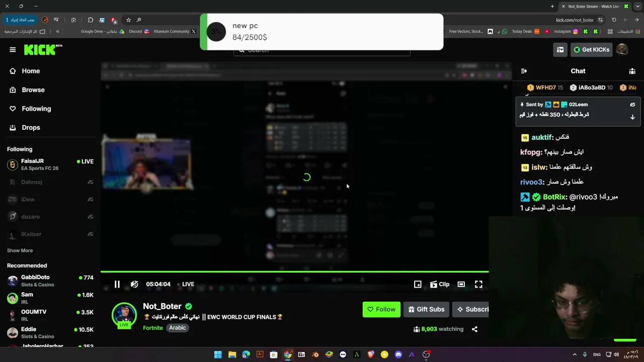The width and height of the screenshot is (644, 362).
Task: Open the Today Deals bookmark
Action: coord(525,31)
